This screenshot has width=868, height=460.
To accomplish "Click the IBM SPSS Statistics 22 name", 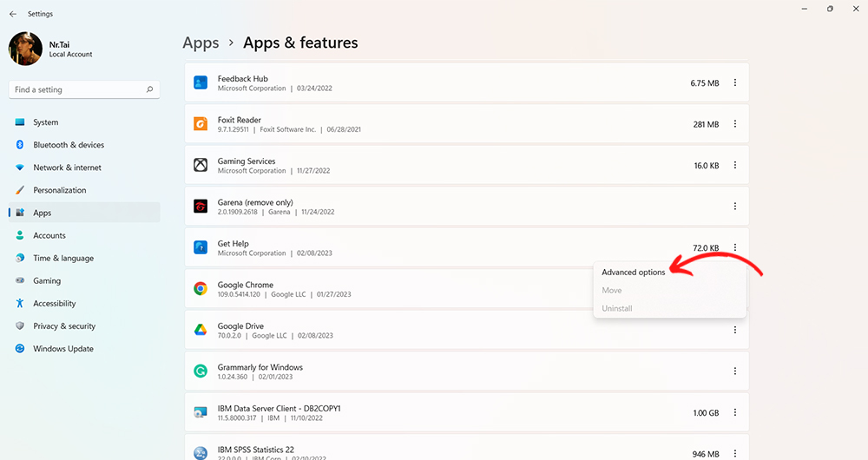I will pos(256,450).
